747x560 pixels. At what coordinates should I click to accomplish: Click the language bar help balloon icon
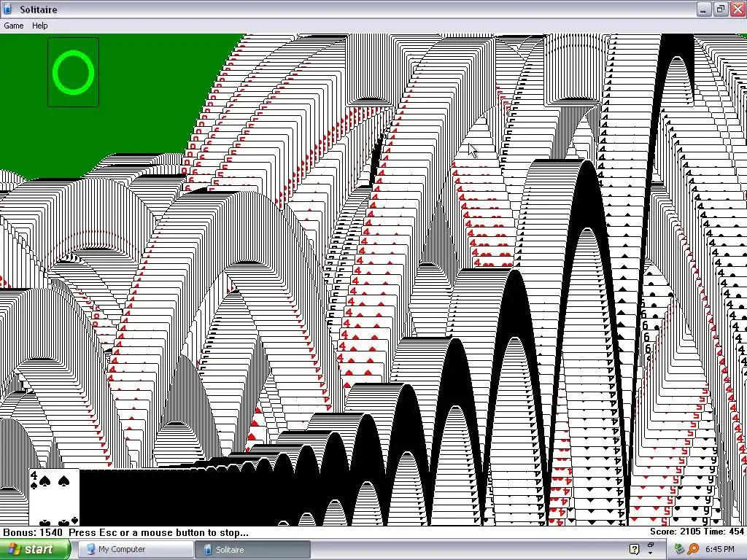(x=634, y=549)
